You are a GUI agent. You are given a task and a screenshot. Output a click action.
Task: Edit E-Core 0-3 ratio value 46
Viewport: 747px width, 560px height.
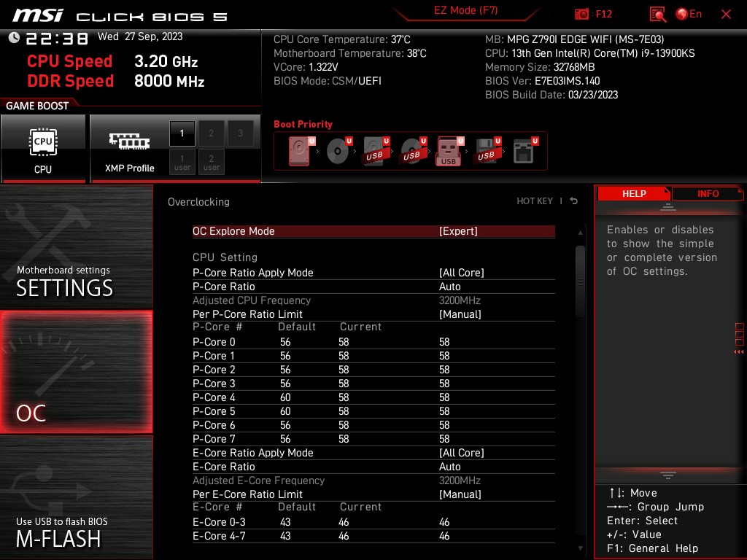pyautogui.click(x=444, y=522)
